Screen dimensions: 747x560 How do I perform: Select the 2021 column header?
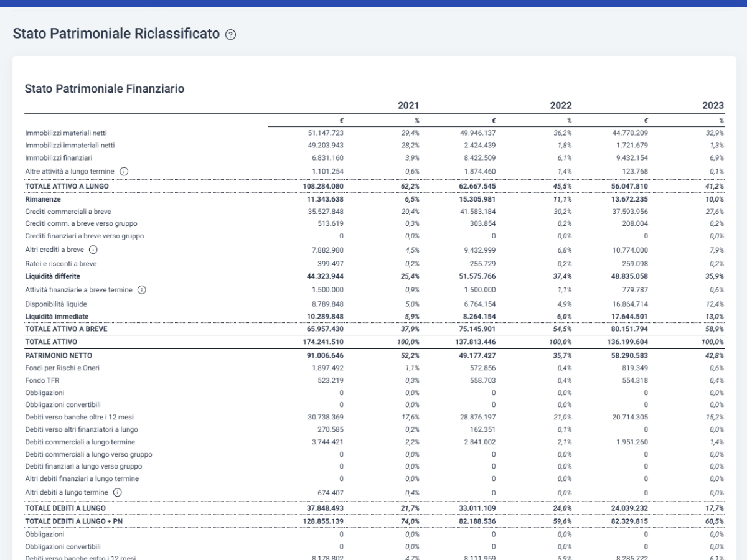pos(408,106)
